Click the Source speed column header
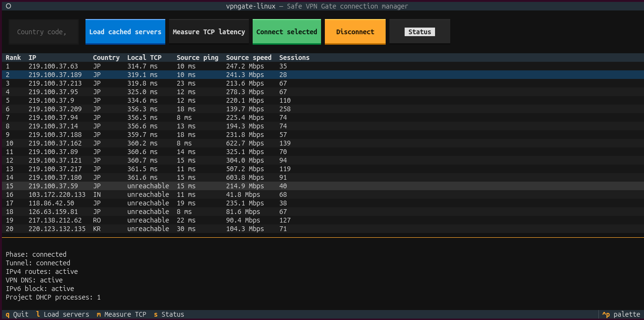The width and height of the screenshot is (644, 320). tap(249, 58)
